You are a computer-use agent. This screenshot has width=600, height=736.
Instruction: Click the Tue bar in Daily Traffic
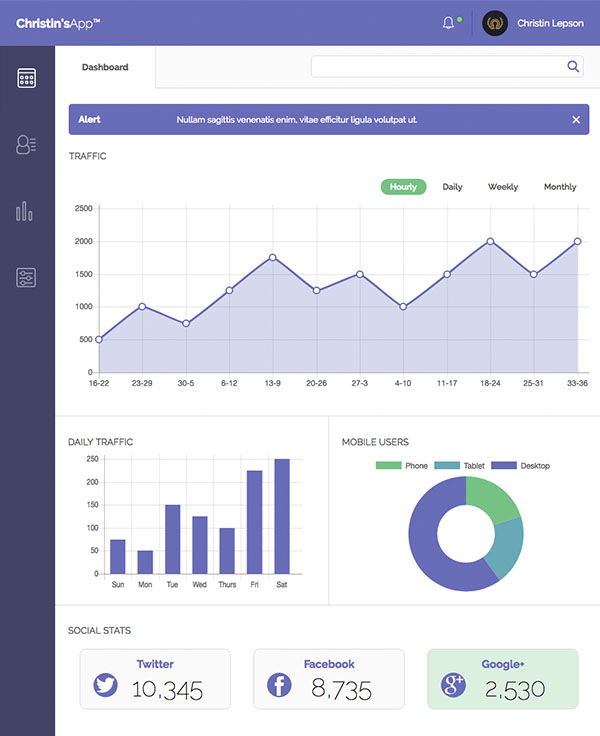coord(172,539)
